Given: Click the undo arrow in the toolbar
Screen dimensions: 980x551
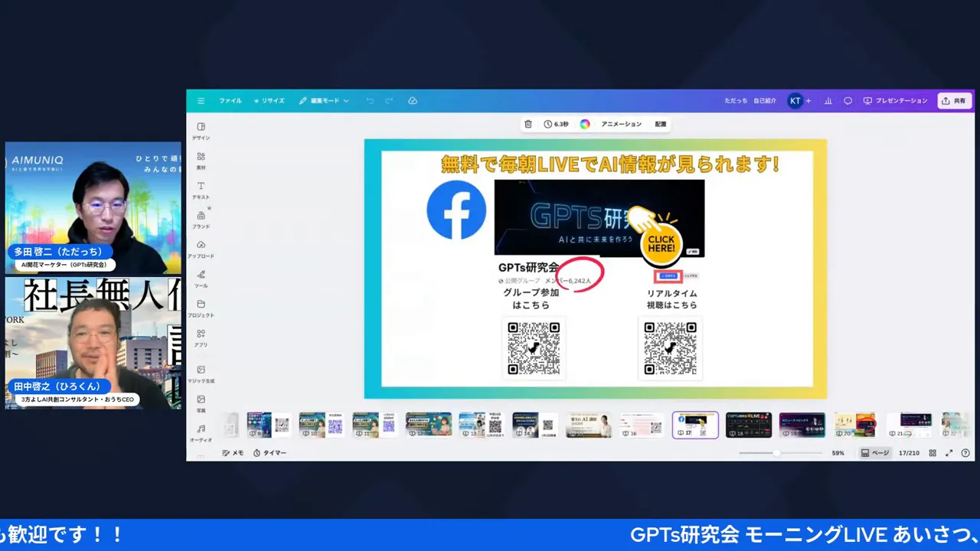Looking at the screenshot, I should click(x=369, y=100).
